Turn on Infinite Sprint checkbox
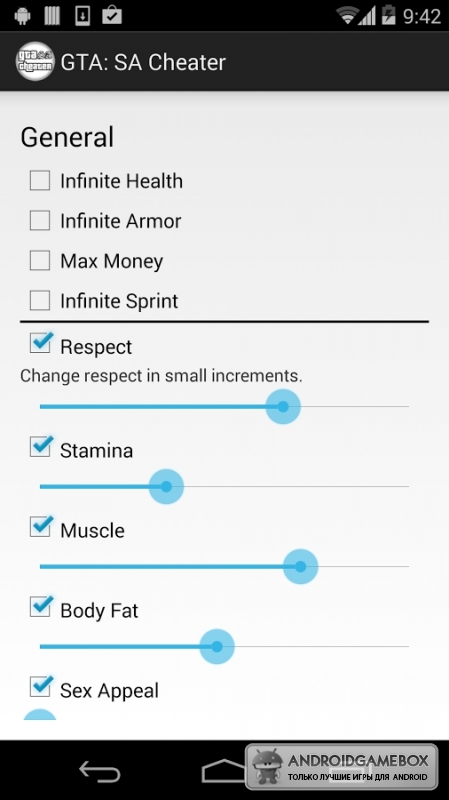Screen dimensions: 449x800 click(x=40, y=301)
